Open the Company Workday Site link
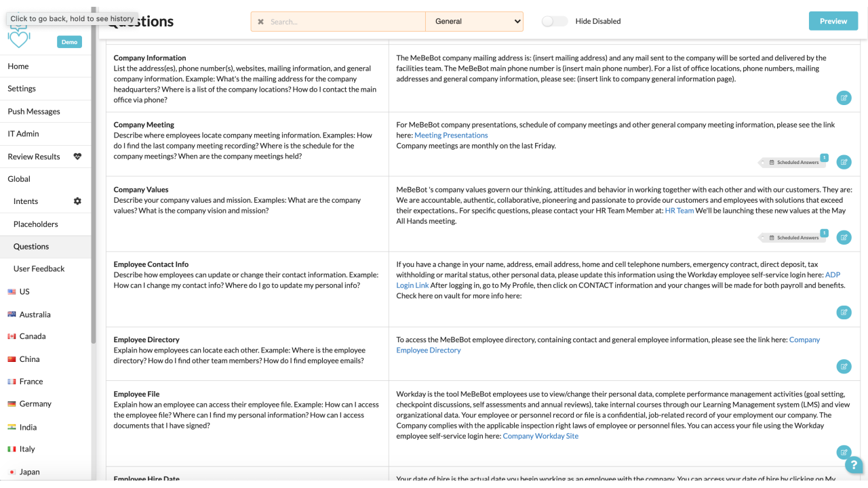The height and width of the screenshot is (488, 868). (540, 436)
